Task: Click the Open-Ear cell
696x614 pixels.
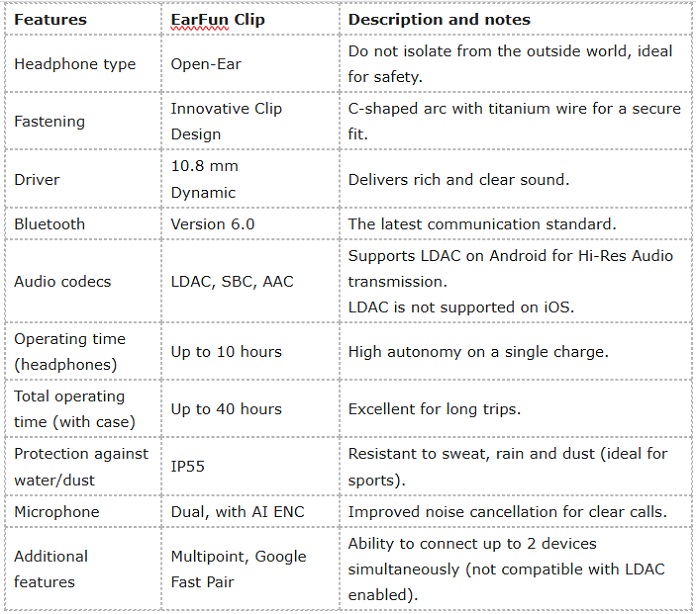Action: pyautogui.click(x=250, y=63)
